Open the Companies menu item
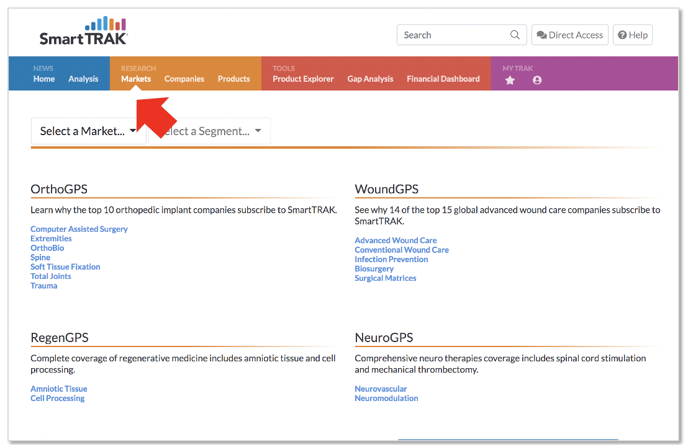 [x=184, y=79]
